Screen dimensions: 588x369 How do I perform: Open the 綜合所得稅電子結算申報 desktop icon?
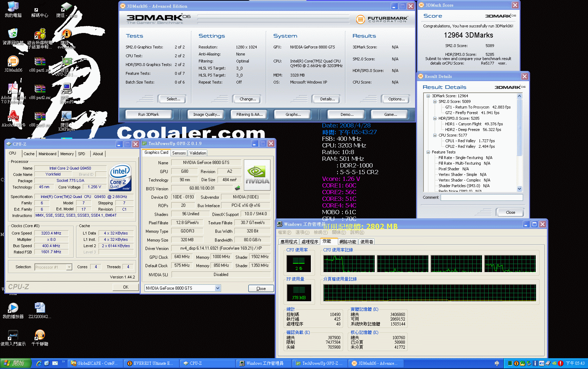40,39
